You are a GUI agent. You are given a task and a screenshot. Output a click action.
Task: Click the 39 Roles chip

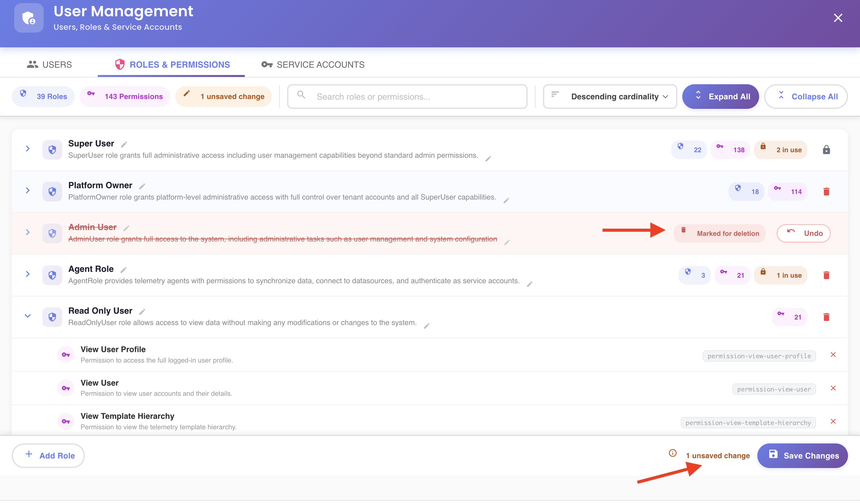pos(43,97)
